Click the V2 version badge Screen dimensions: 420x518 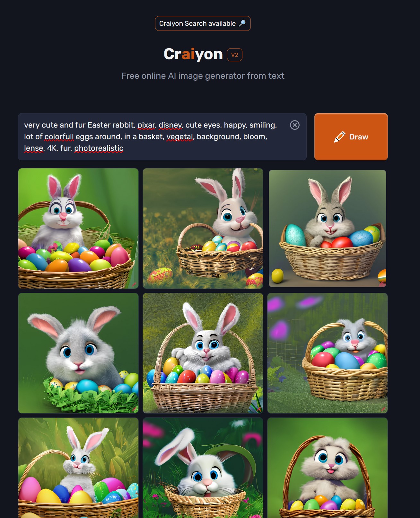[x=235, y=55]
